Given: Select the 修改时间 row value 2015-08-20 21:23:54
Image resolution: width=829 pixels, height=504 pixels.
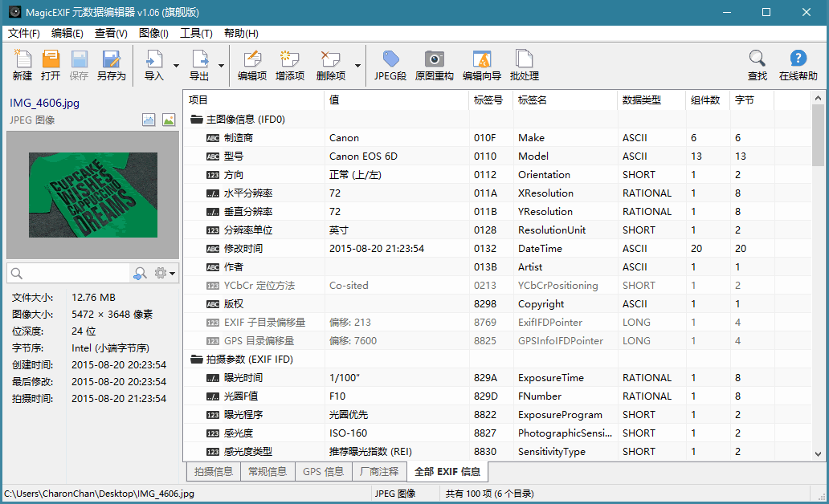Looking at the screenshot, I should 377,249.
